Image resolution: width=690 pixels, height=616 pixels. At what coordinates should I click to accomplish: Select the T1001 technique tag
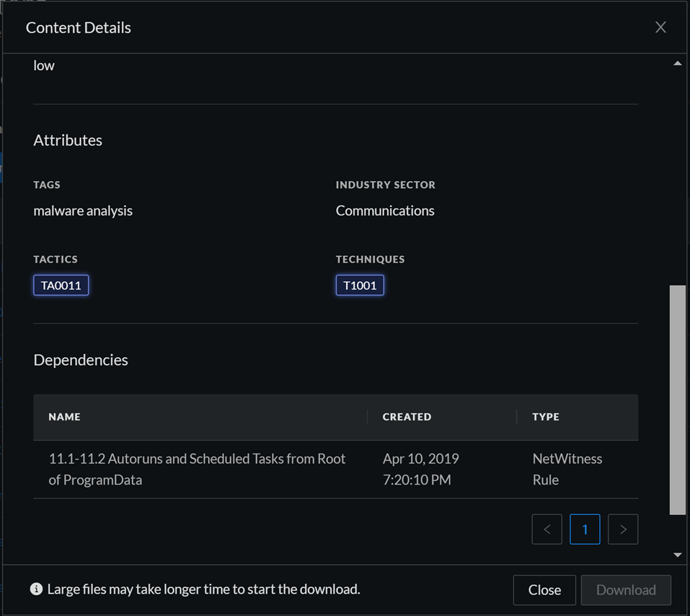click(360, 285)
